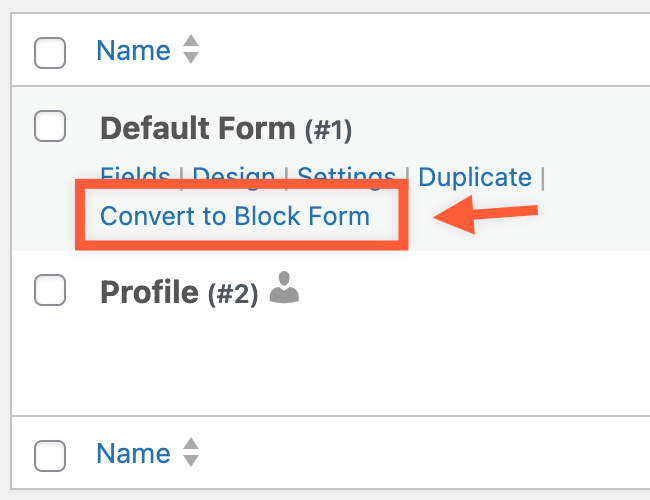Open Fields for Default Form

coord(135,178)
